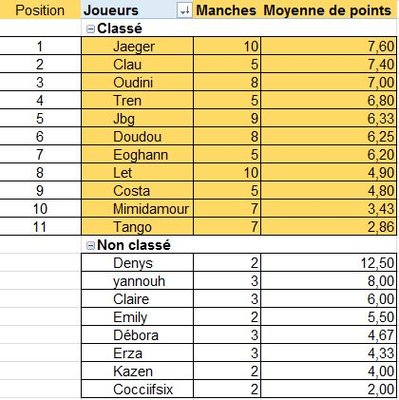This screenshot has width=399, height=400.
Task: Open the Joueurs sort filter dropdown
Action: 184,10
